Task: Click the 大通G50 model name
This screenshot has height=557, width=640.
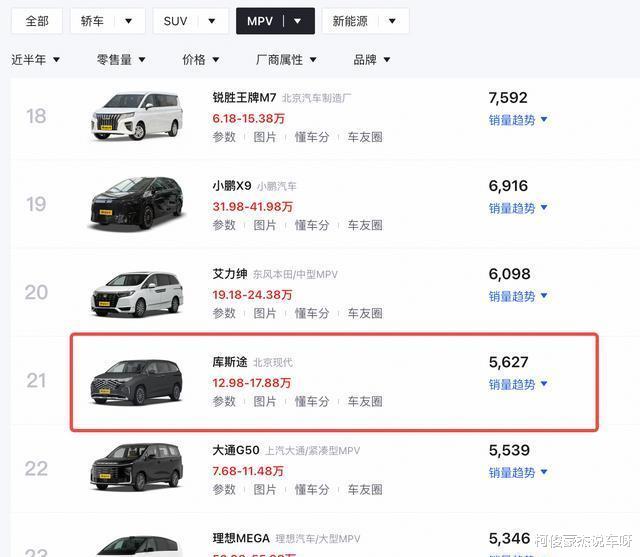Action: [235, 450]
